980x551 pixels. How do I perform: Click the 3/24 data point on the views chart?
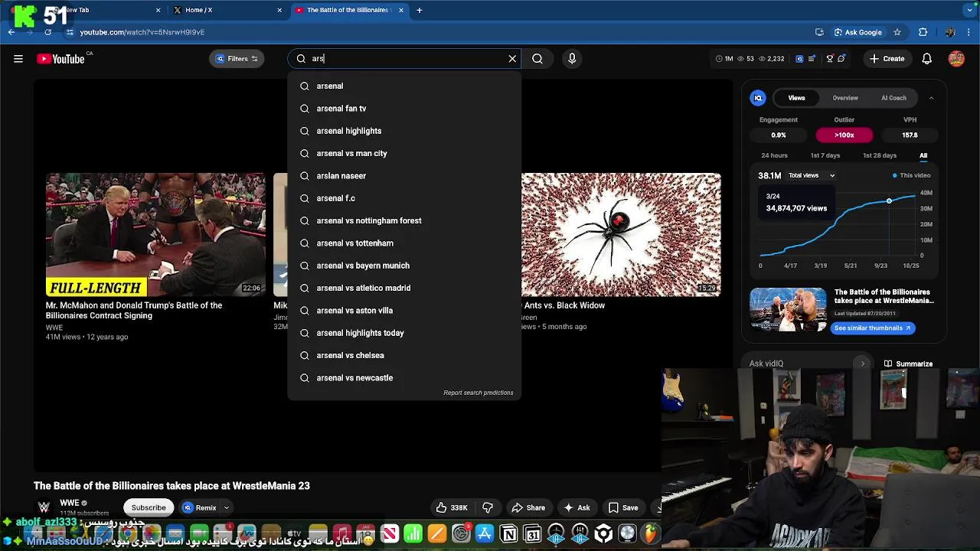(889, 201)
